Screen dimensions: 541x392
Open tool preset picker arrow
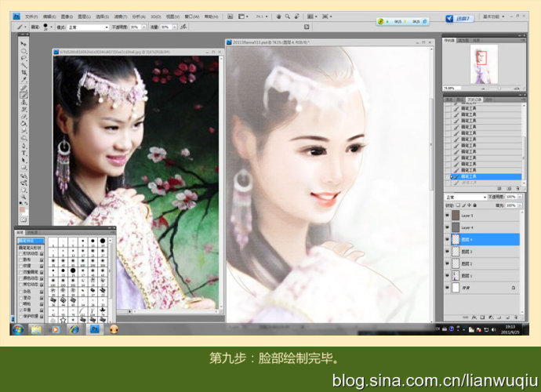click(x=25, y=27)
